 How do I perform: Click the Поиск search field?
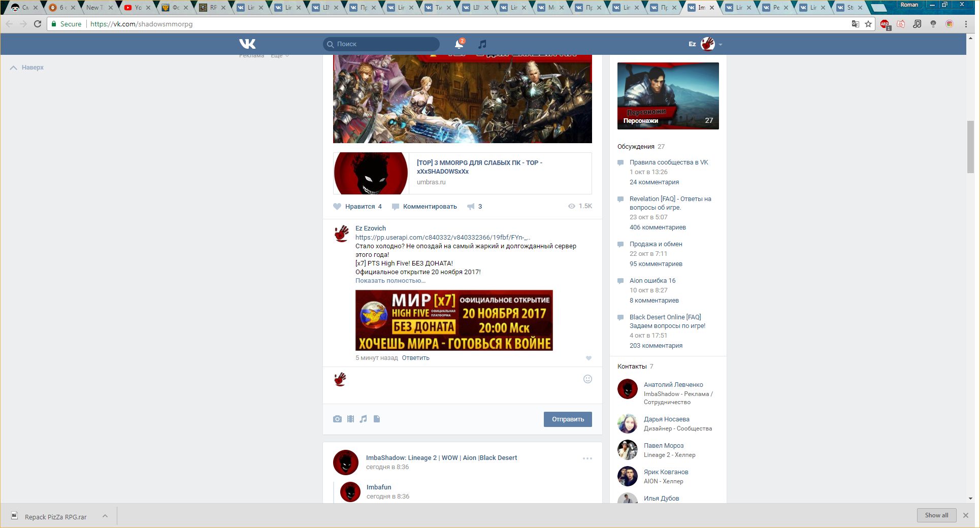point(381,44)
